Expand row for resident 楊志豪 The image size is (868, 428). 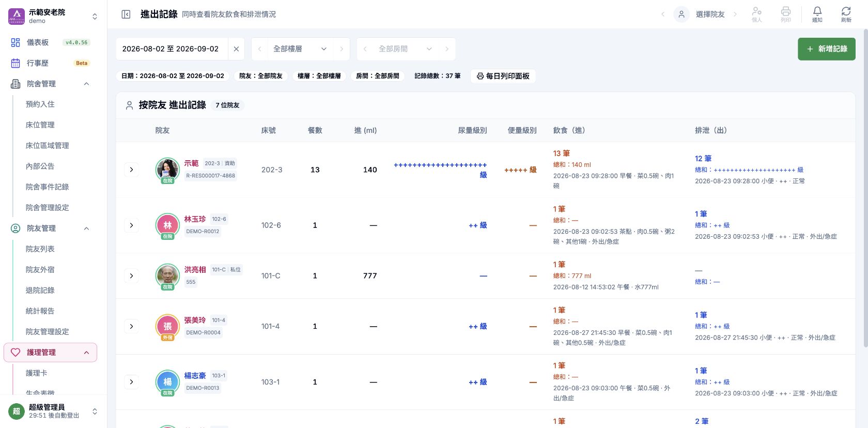(132, 382)
